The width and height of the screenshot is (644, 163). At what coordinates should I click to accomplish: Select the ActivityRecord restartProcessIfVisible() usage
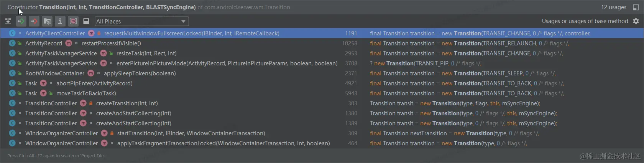point(111,43)
